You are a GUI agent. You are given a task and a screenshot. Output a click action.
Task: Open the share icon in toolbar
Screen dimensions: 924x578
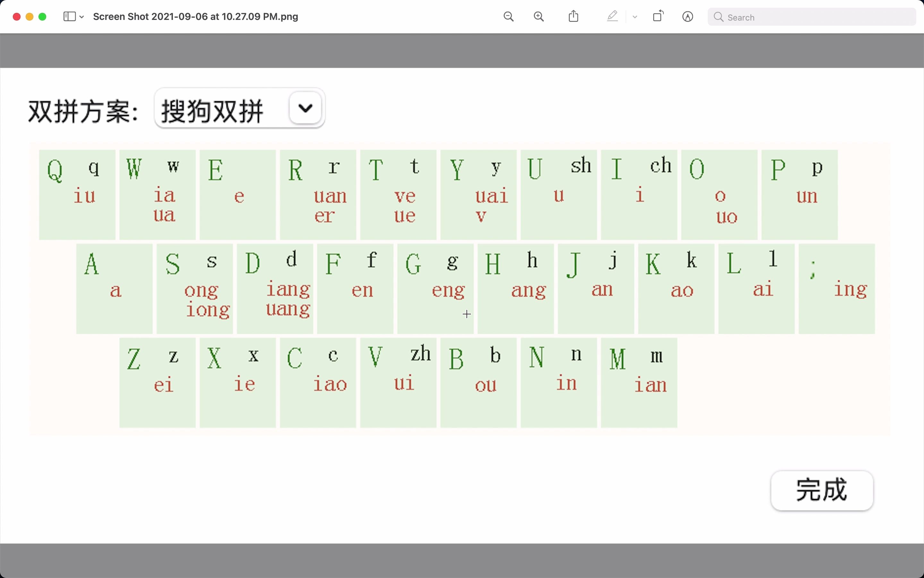pyautogui.click(x=574, y=16)
